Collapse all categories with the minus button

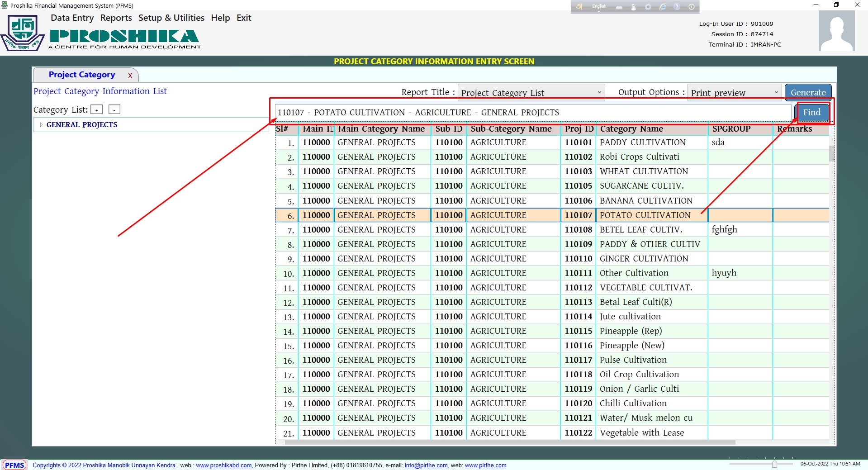tap(114, 109)
